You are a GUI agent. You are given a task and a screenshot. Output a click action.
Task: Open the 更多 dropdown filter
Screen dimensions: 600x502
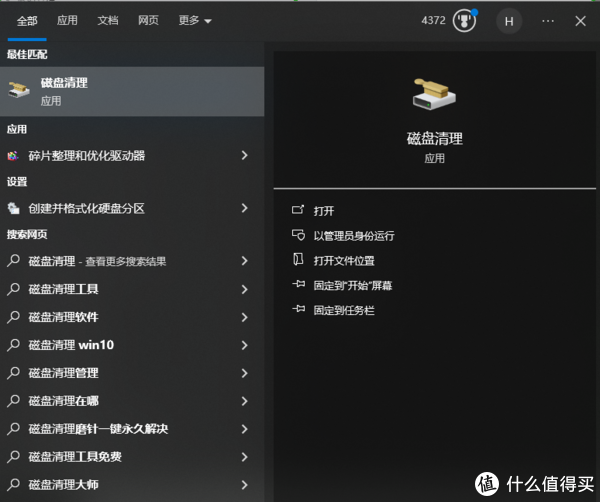[x=194, y=20]
